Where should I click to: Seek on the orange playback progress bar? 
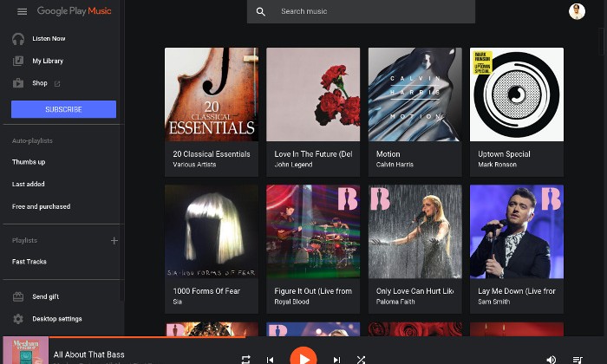pyautogui.click(x=147, y=337)
